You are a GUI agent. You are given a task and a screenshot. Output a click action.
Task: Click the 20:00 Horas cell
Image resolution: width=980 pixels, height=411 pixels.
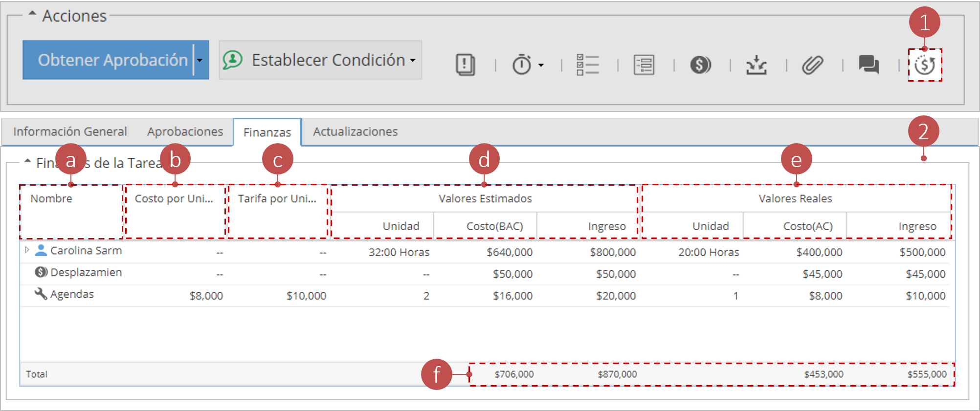point(709,252)
